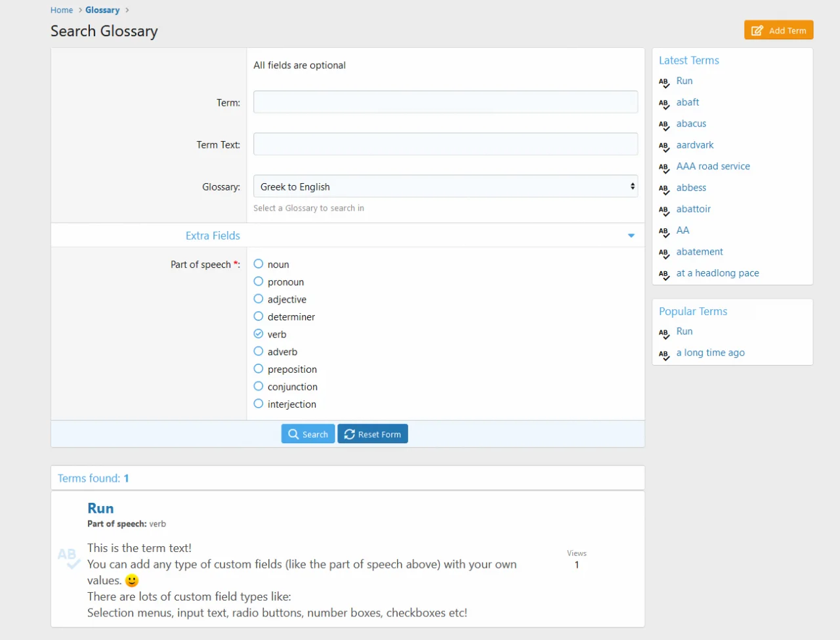Click into the Term Text input field
Image resolution: width=840 pixels, height=640 pixels.
[x=445, y=144]
